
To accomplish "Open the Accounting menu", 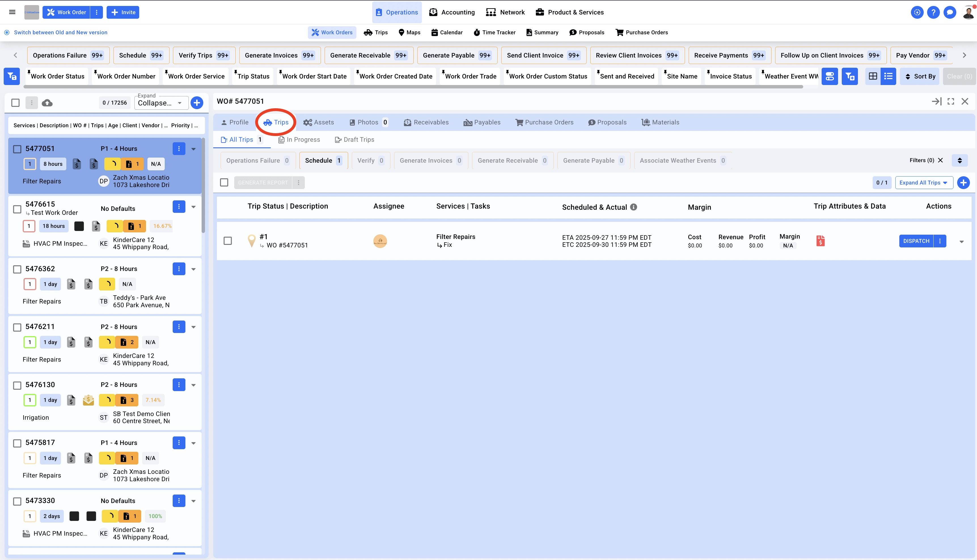I will click(452, 12).
